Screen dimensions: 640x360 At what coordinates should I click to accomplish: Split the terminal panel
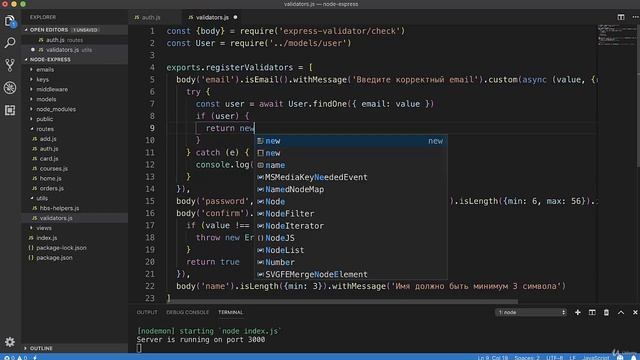(x=592, y=312)
